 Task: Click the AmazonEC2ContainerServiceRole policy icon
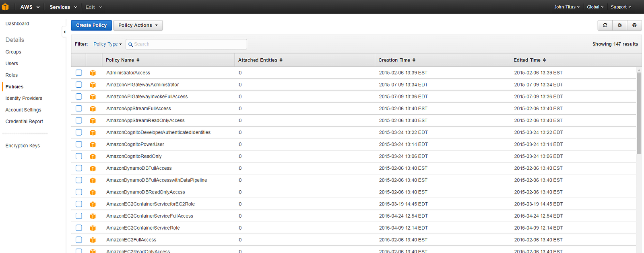[93, 228]
